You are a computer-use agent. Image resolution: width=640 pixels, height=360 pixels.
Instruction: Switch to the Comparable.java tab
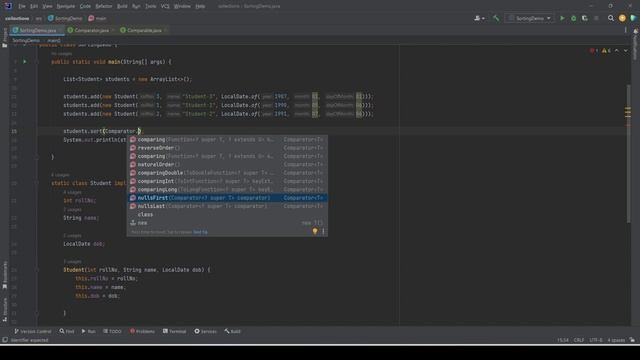coord(143,30)
